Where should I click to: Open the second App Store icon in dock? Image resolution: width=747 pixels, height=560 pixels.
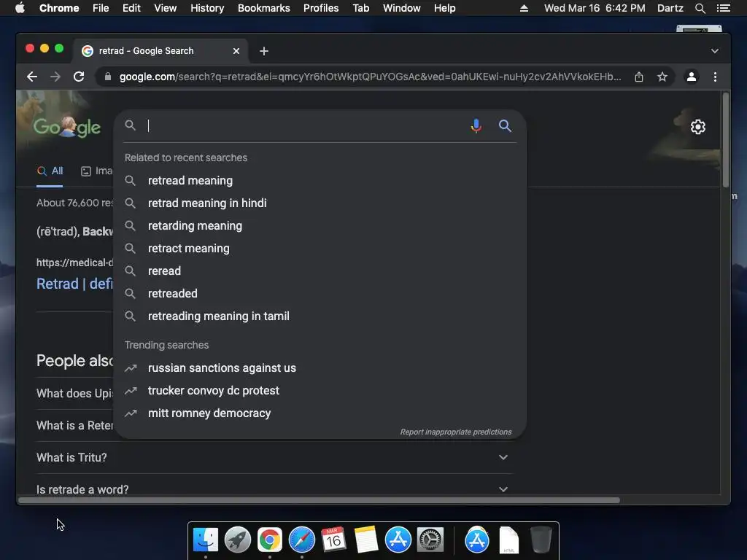click(x=477, y=540)
